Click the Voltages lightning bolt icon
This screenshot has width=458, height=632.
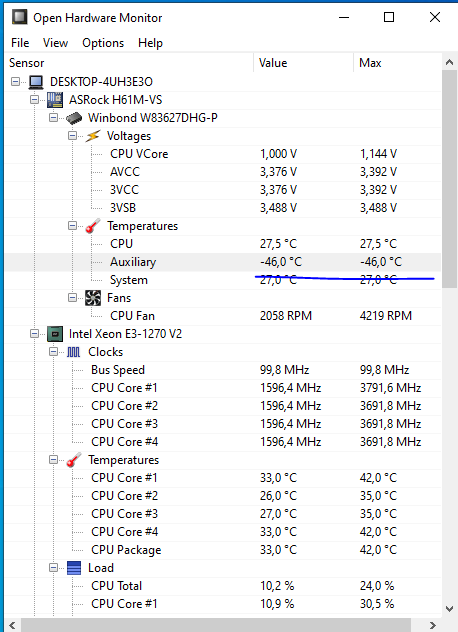[93, 136]
